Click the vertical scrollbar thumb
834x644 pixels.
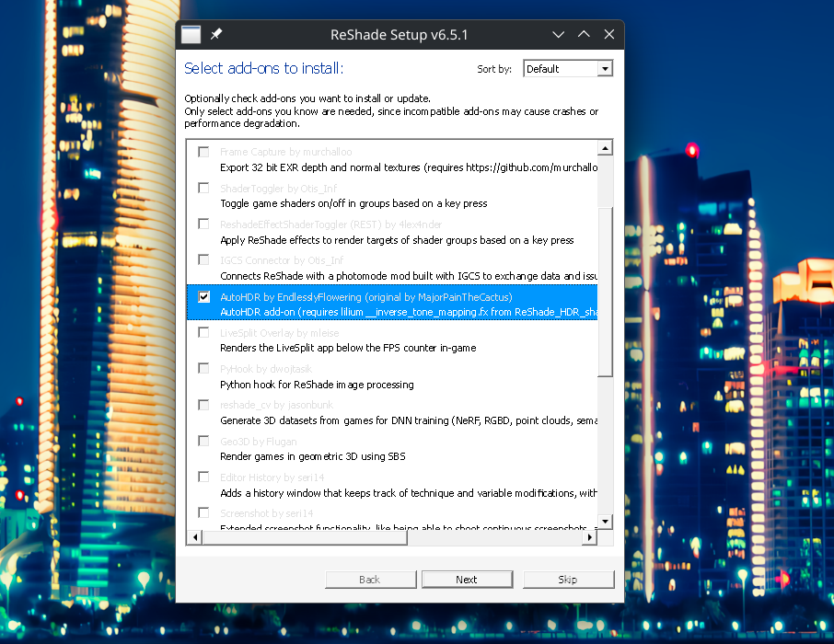(605, 292)
